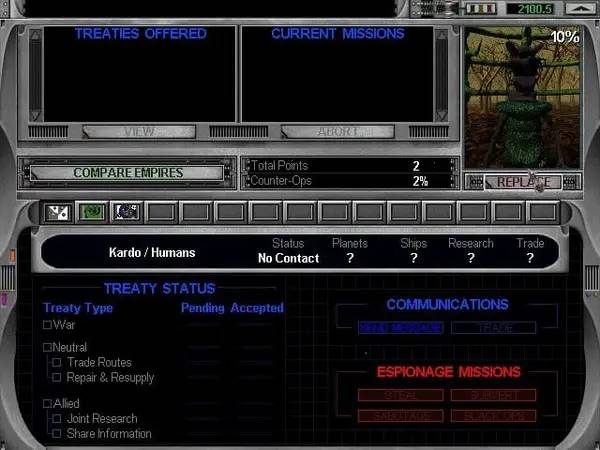Select the blue empire icon in the race row
The width and height of the screenshot is (600, 450).
126,212
